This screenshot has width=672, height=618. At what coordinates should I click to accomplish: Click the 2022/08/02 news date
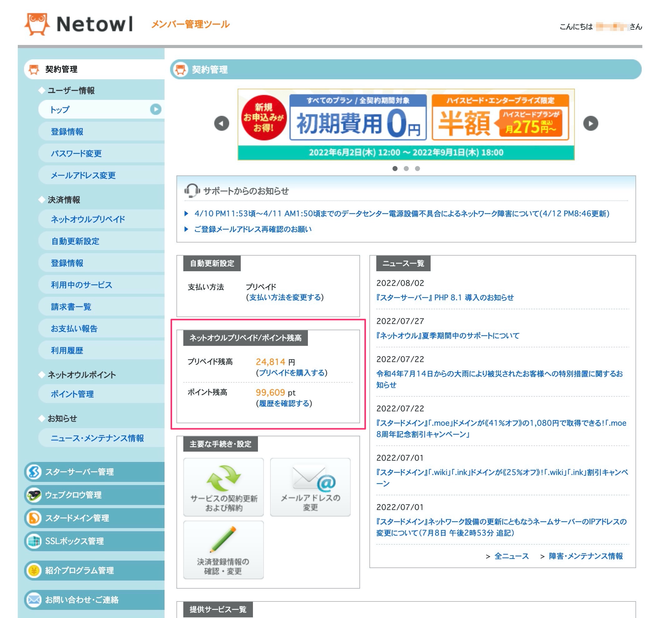[x=400, y=283]
